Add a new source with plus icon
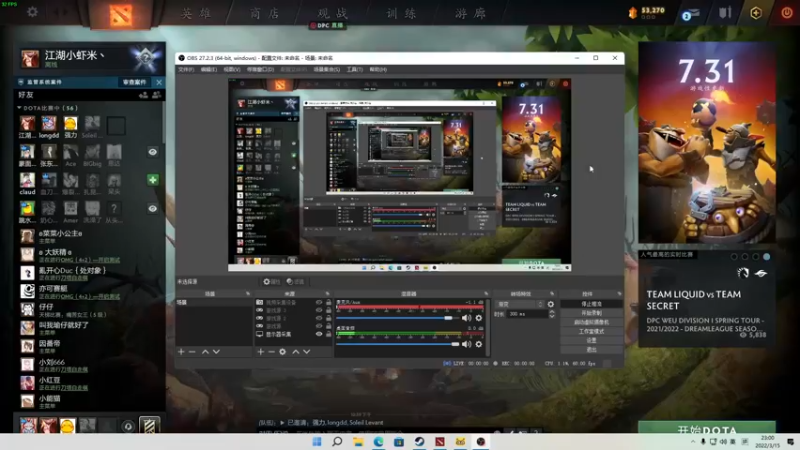 pyautogui.click(x=261, y=352)
